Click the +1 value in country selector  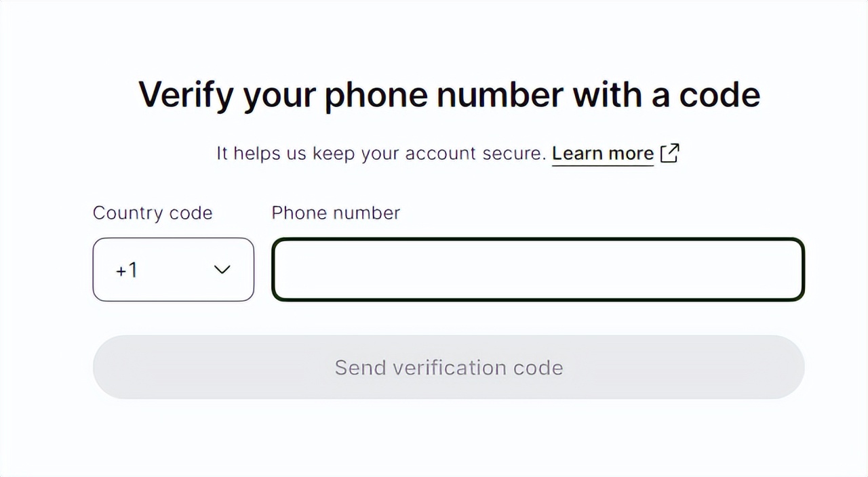coord(127,270)
